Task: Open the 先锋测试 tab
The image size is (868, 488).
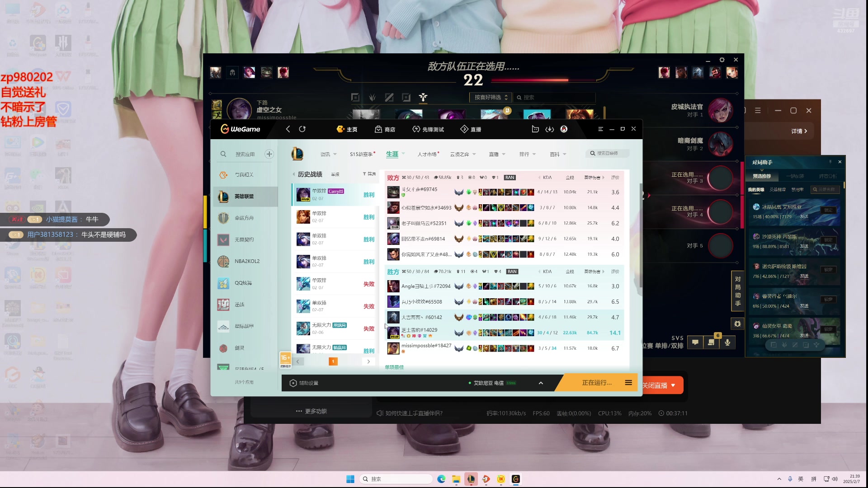Action: click(x=428, y=129)
